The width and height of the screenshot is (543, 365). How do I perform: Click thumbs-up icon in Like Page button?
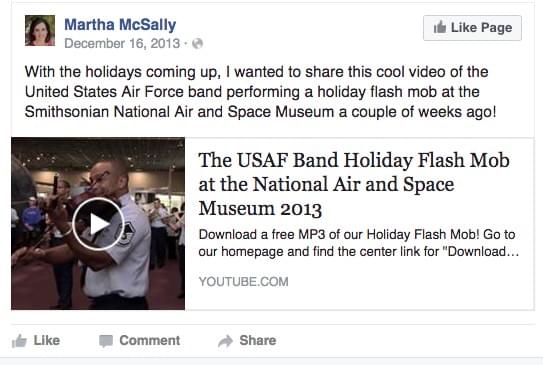440,27
